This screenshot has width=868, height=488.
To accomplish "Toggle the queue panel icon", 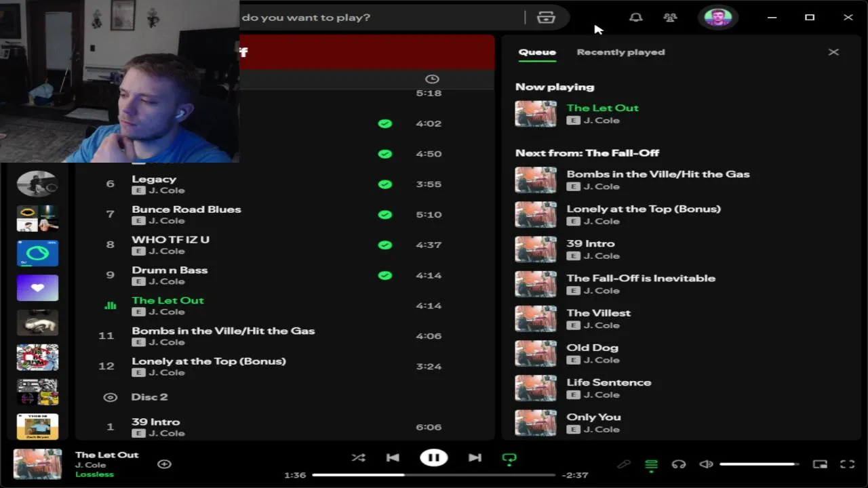I will [x=651, y=464].
